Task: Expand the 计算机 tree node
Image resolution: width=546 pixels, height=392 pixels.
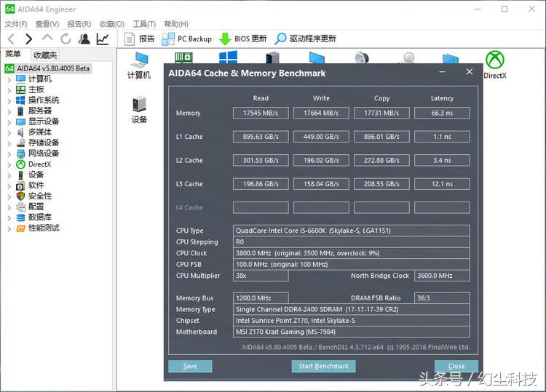Action: tap(9, 80)
